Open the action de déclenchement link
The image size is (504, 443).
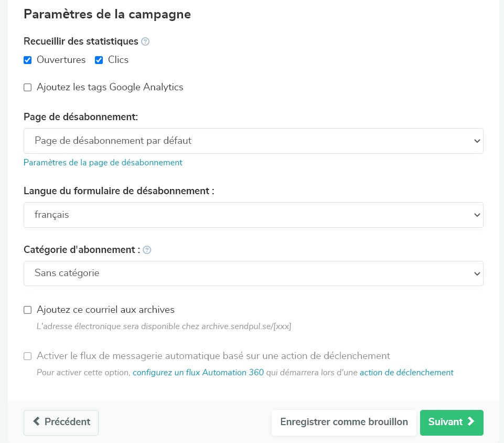406,373
